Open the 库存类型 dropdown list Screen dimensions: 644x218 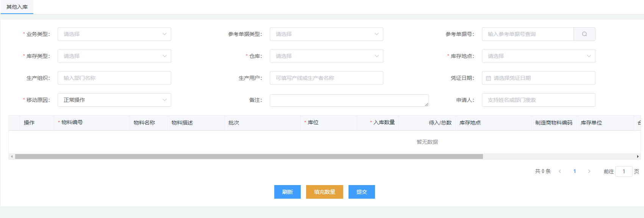pos(114,56)
